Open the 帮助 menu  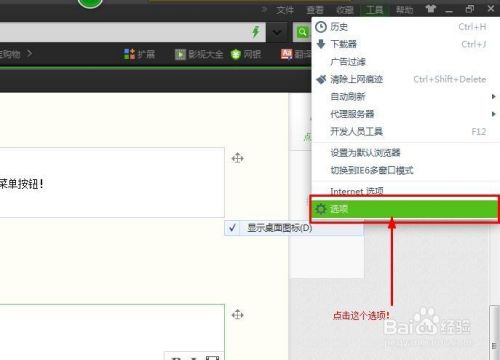(404, 10)
